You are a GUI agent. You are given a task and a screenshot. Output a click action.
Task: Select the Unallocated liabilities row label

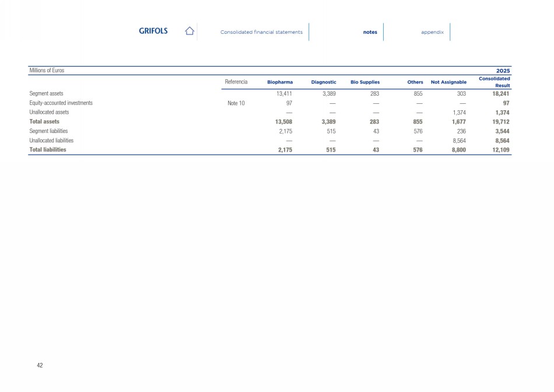tap(51, 140)
